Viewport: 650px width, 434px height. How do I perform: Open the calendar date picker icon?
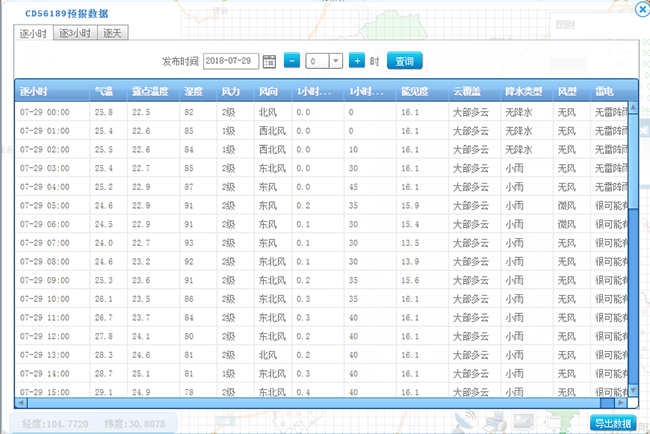coord(269,61)
